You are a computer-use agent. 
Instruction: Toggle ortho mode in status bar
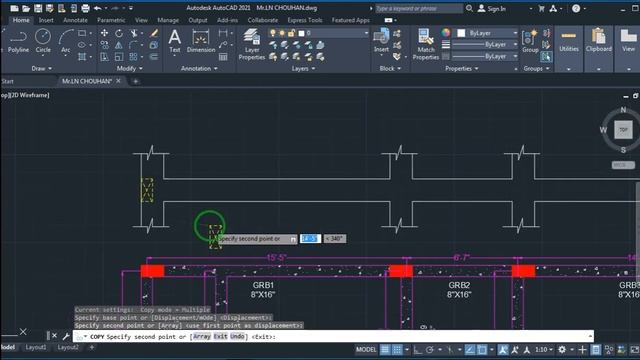coord(417,350)
